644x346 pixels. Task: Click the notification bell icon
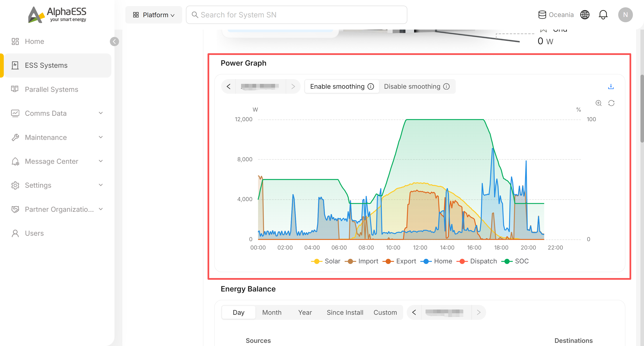[603, 15]
